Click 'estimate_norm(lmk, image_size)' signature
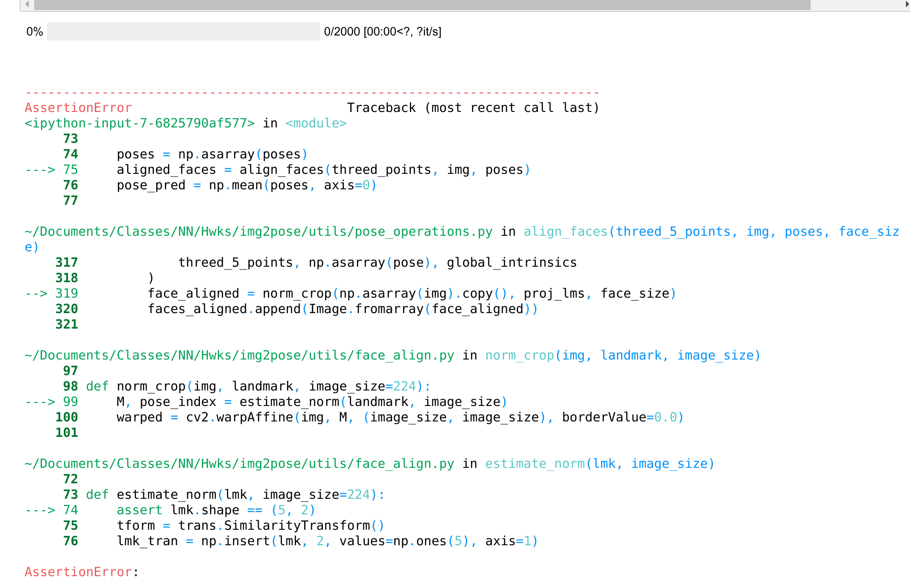 600,464
